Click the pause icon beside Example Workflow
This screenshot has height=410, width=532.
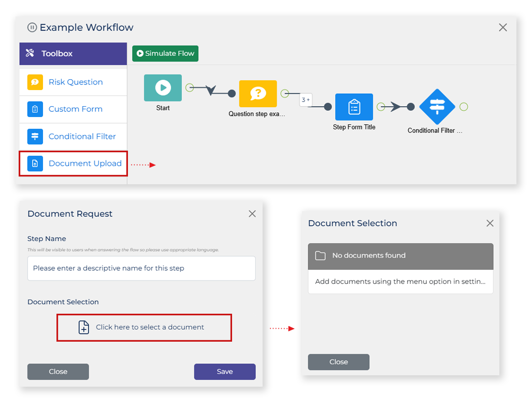coord(32,27)
